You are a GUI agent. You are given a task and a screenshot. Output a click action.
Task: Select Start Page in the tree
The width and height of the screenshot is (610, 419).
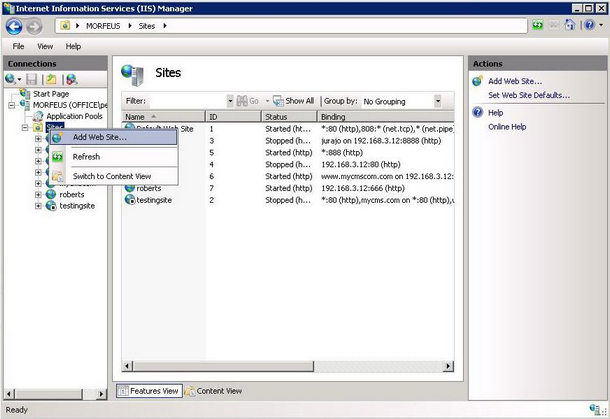tap(51, 94)
